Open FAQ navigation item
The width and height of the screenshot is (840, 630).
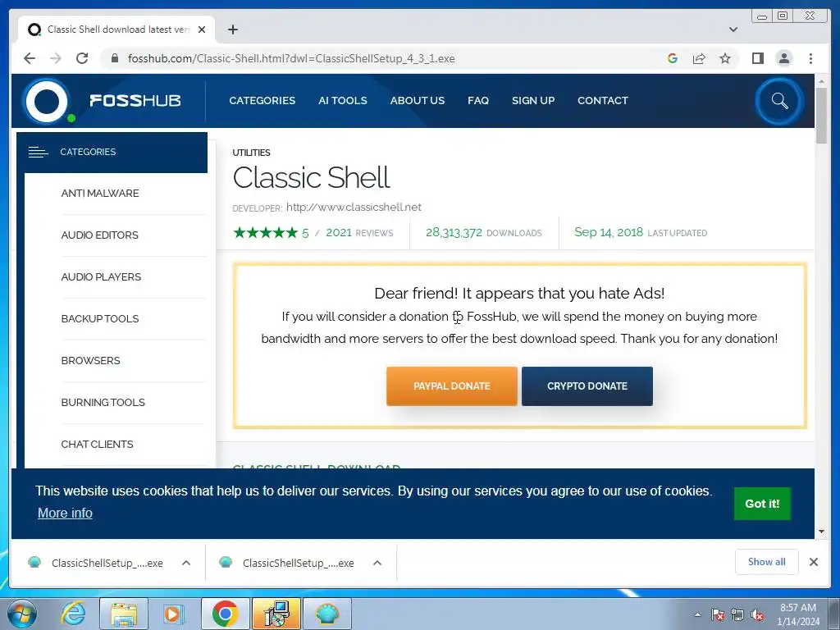tap(478, 101)
